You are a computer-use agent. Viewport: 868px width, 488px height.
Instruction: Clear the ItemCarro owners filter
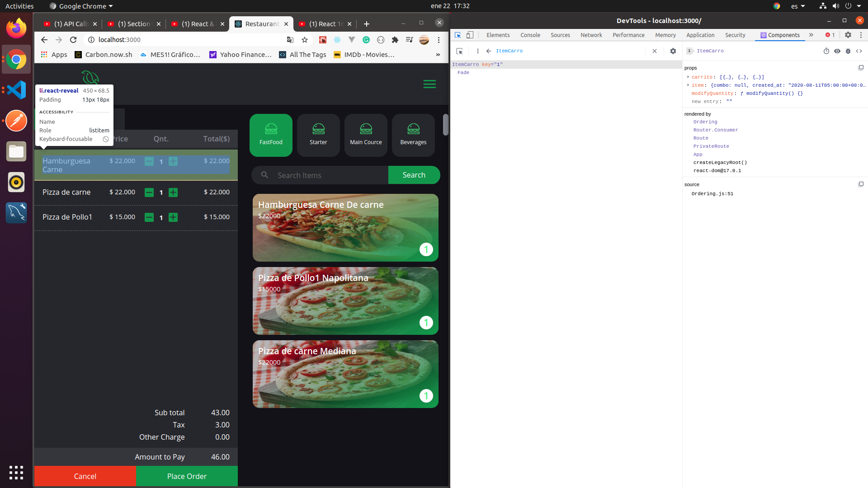tap(654, 51)
